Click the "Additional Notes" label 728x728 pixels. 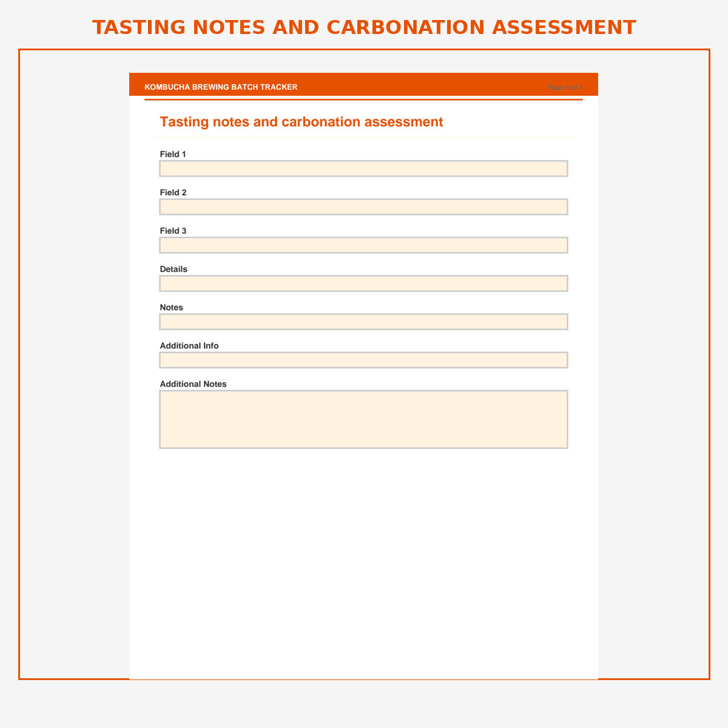[193, 384]
